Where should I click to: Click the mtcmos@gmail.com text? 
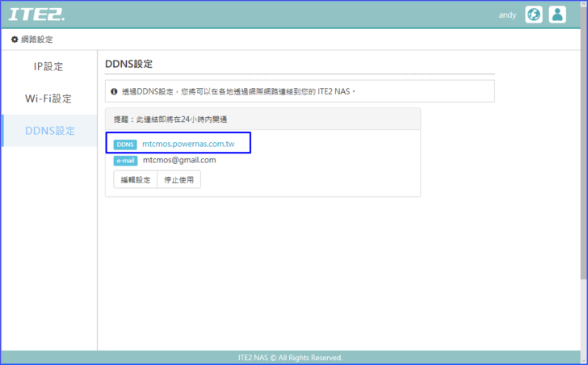click(x=179, y=160)
